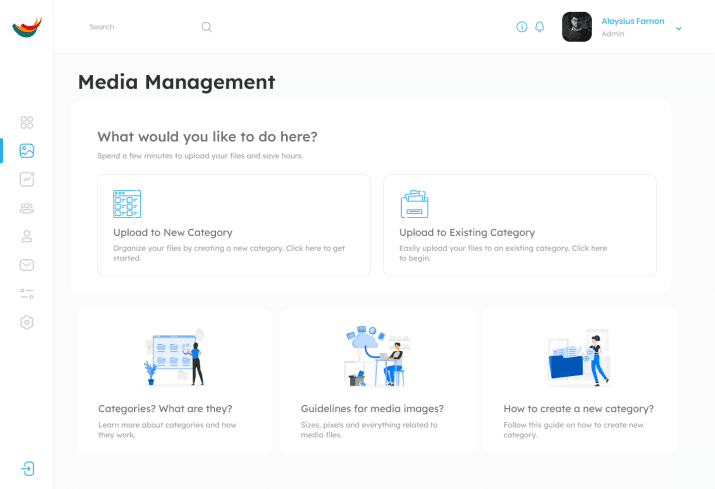Click 'Easily upload your files' description
Image resolution: width=715 pixels, height=489 pixels.
(503, 253)
